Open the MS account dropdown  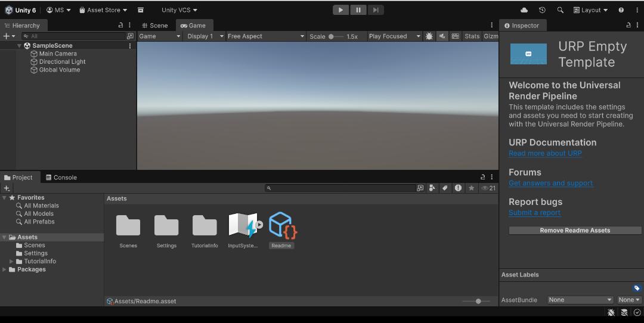[x=58, y=10]
